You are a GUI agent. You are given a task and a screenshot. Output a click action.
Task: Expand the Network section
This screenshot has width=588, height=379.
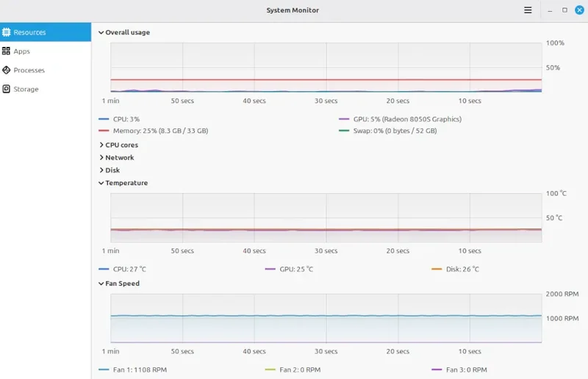click(116, 157)
